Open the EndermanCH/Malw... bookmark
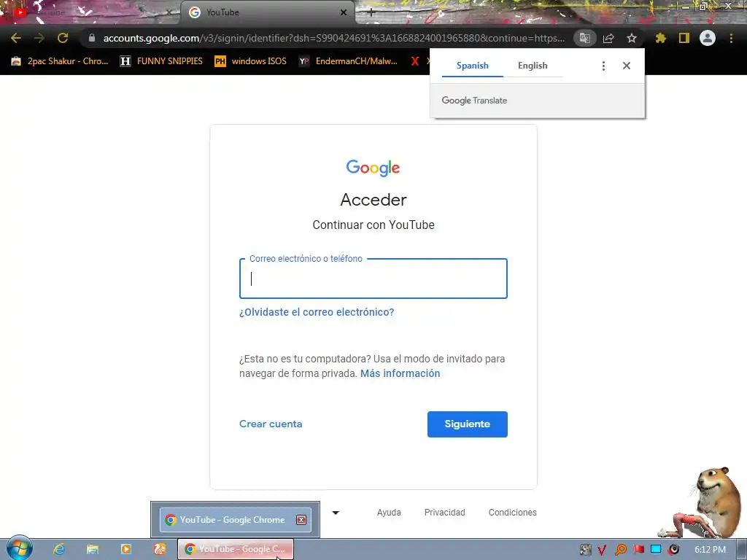Viewport: 747px width, 560px height. click(348, 61)
